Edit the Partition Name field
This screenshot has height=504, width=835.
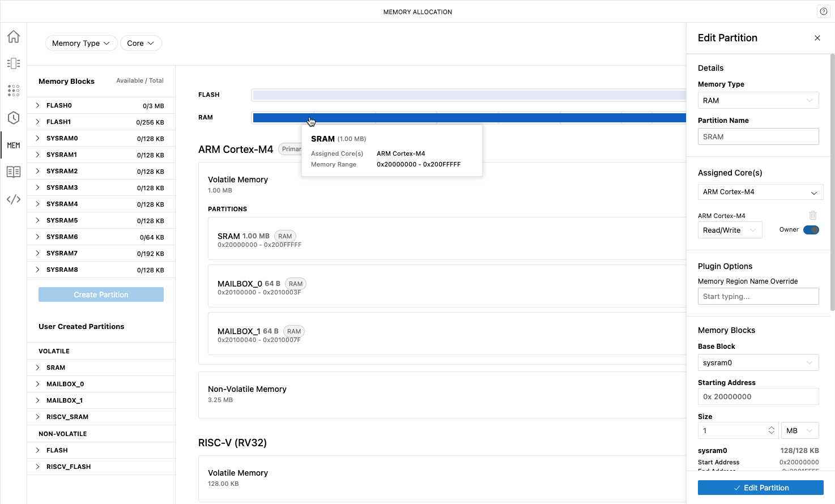758,136
